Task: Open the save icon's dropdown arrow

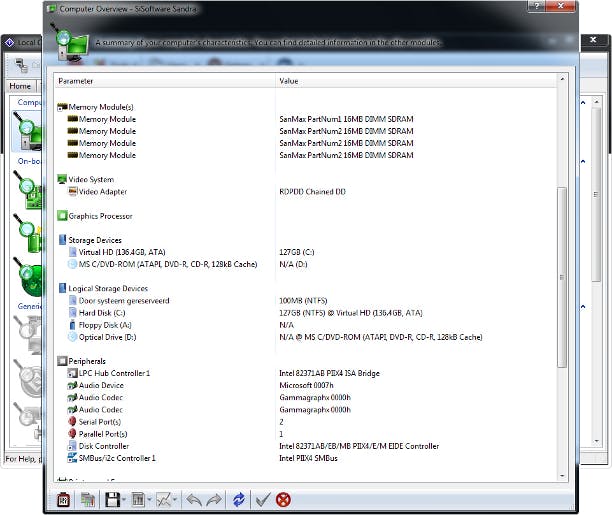Action: point(124,500)
